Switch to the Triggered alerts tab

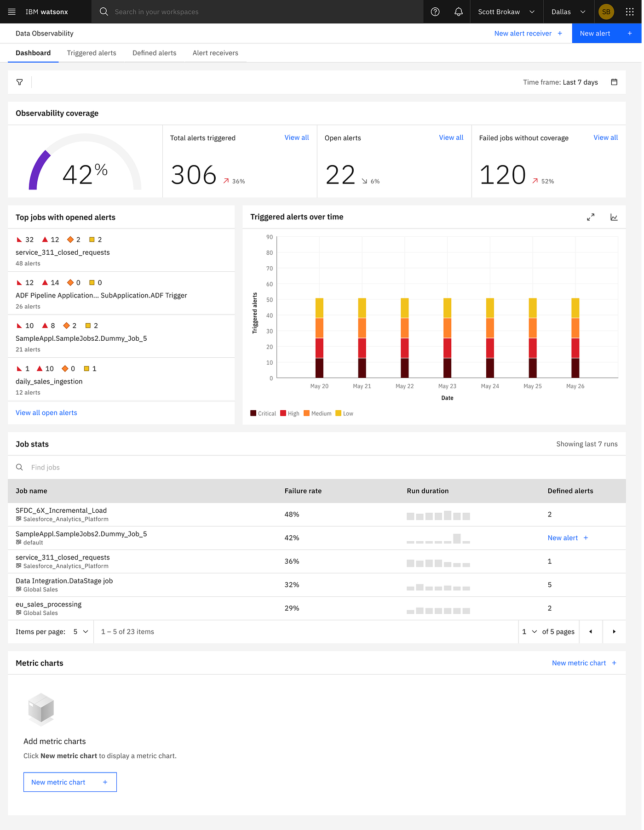click(x=92, y=53)
